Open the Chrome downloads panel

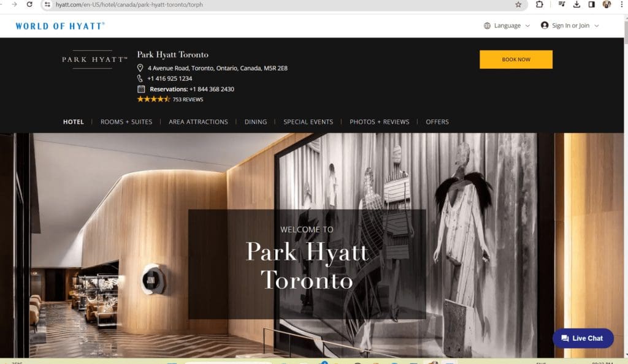(577, 5)
